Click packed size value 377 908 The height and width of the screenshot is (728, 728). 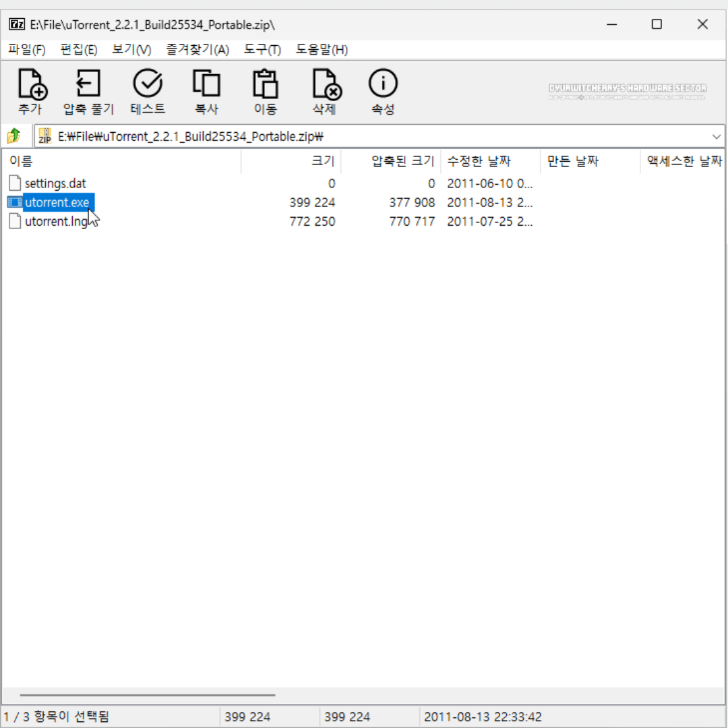coord(412,202)
